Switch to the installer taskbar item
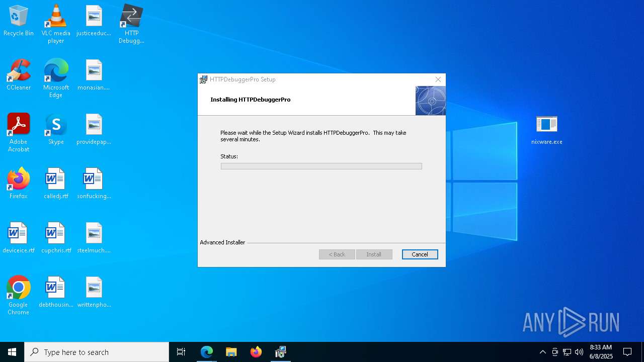This screenshot has width=644, height=362. pos(281,352)
